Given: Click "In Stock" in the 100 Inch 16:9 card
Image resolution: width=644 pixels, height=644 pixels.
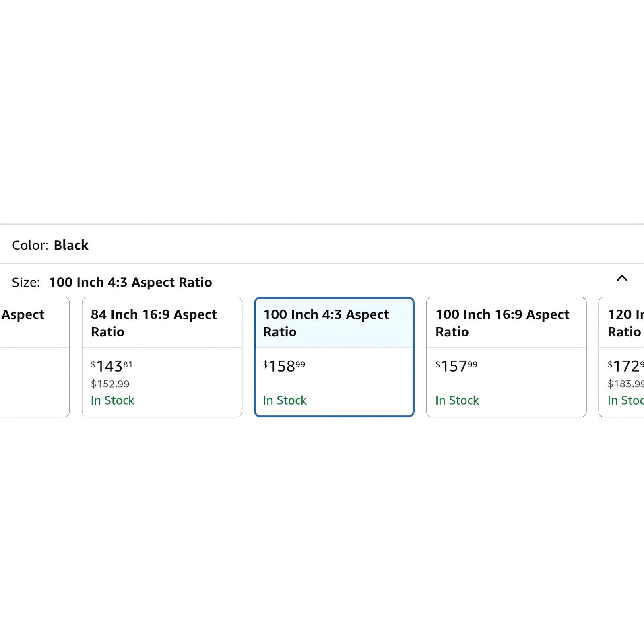Looking at the screenshot, I should point(457,400).
